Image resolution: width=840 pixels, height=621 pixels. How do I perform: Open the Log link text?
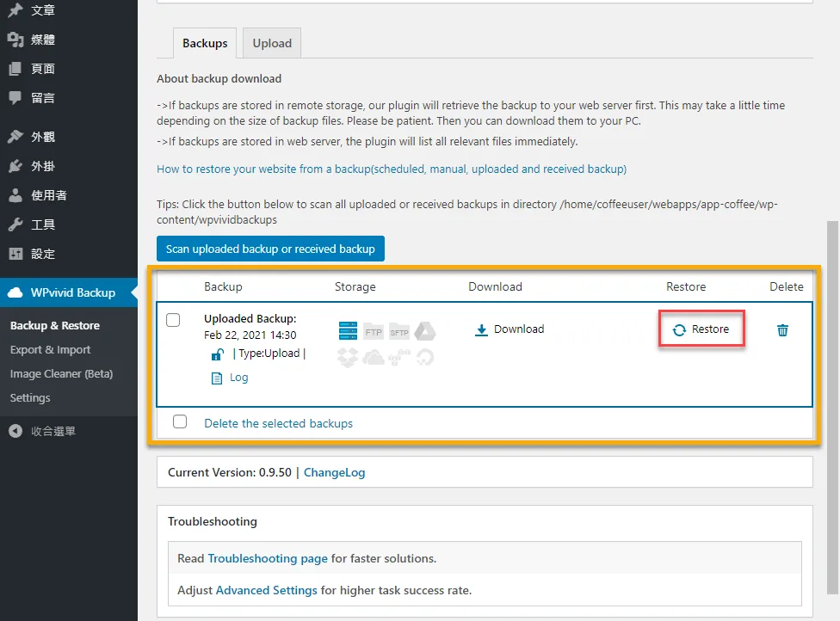click(239, 378)
